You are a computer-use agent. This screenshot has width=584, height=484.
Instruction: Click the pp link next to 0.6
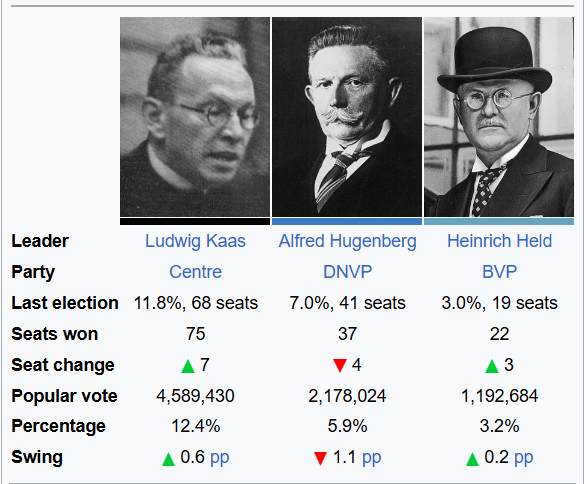(x=219, y=458)
